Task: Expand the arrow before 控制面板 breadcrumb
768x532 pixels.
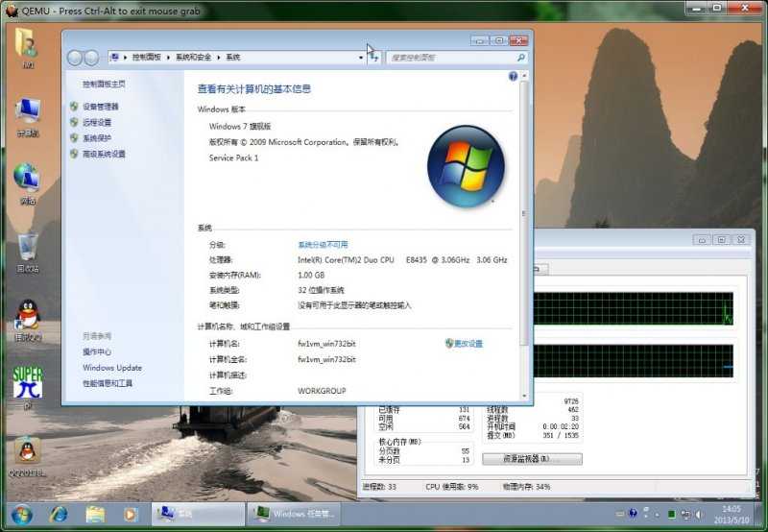Action: click(126, 58)
